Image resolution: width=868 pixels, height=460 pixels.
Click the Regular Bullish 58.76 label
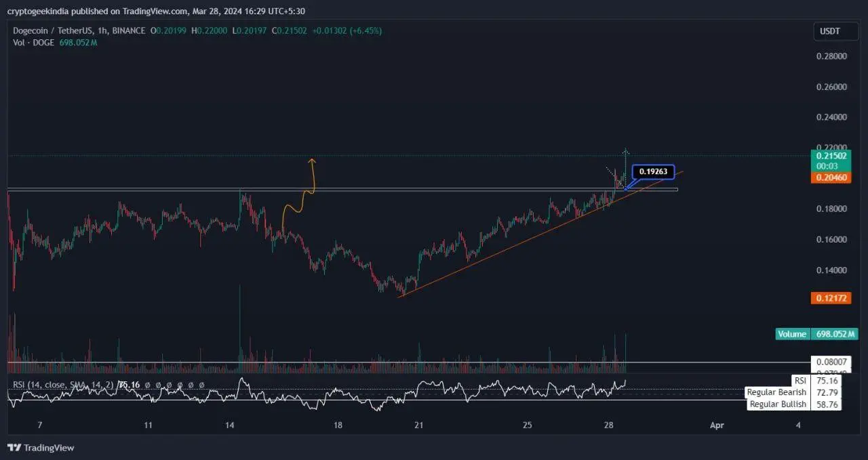coord(795,404)
